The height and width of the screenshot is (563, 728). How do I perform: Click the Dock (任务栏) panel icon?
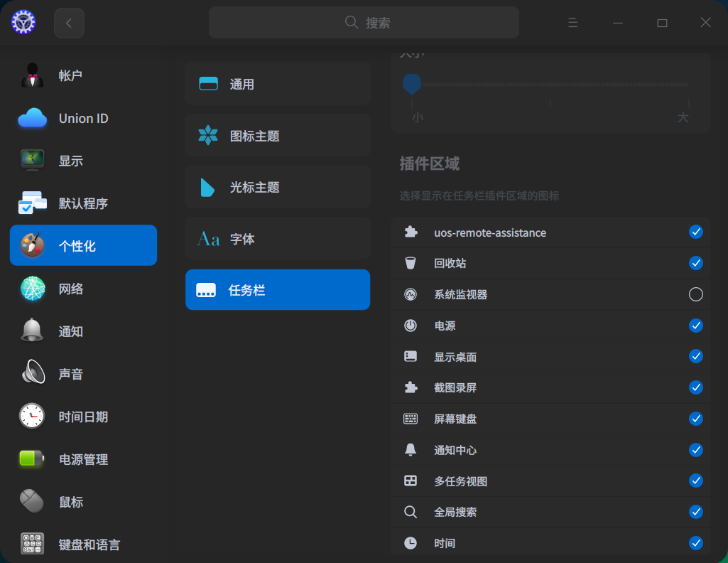206,290
